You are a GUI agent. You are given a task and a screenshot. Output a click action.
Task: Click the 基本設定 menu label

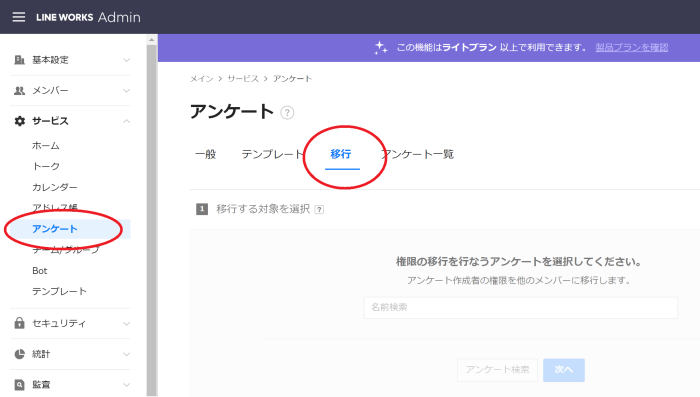click(x=50, y=60)
